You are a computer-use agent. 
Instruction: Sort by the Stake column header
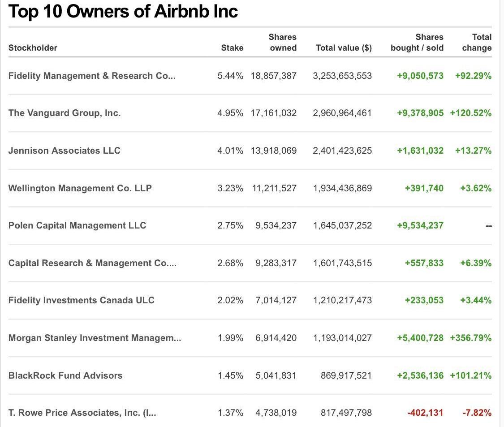232,48
